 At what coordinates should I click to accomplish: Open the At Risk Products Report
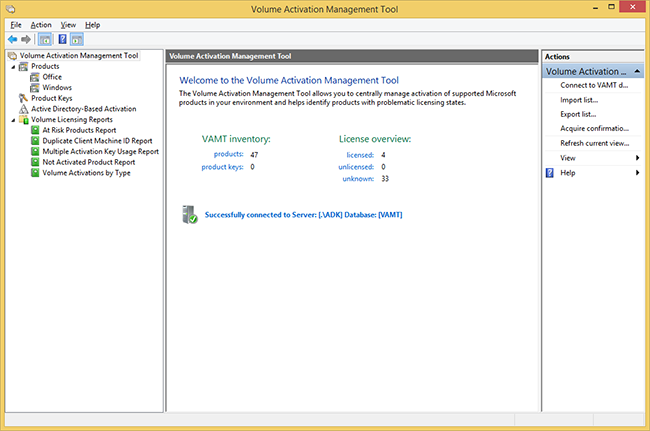[79, 130]
